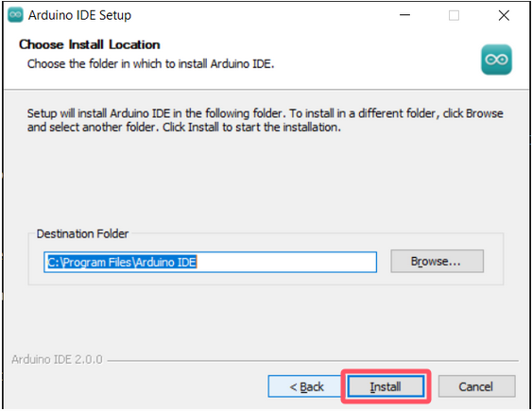Click the "Choose the folder in which to install" subtitle
532x411 pixels.
click(150, 63)
